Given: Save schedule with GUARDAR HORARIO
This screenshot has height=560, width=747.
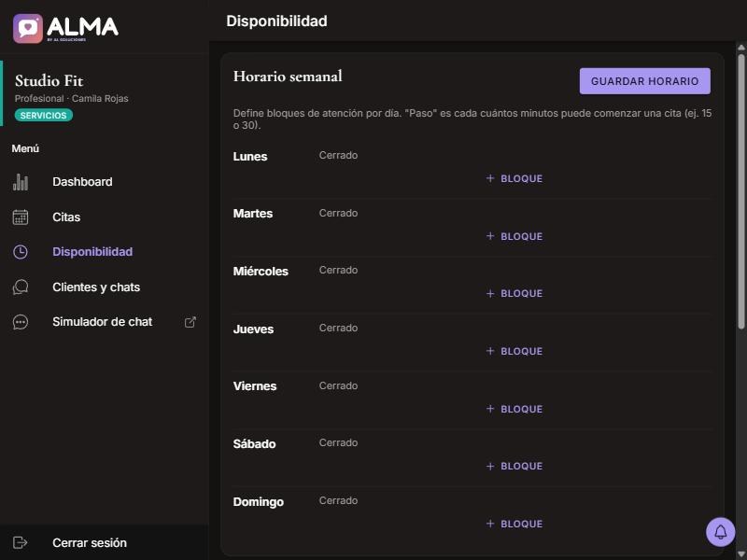Looking at the screenshot, I should (x=644, y=81).
